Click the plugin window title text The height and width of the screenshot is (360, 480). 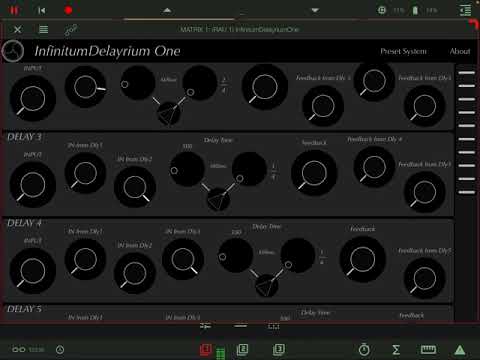[239, 30]
